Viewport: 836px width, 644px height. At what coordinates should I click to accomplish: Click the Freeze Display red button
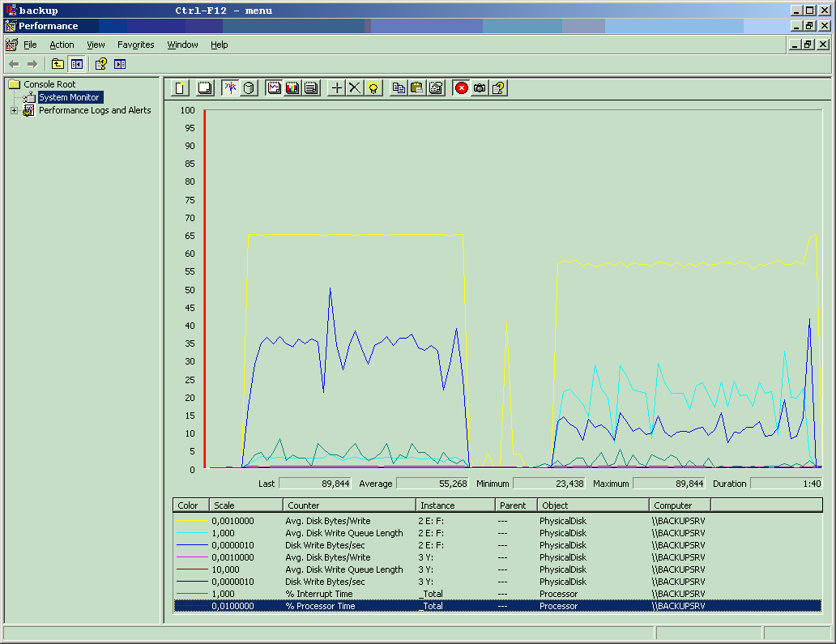[x=462, y=87]
